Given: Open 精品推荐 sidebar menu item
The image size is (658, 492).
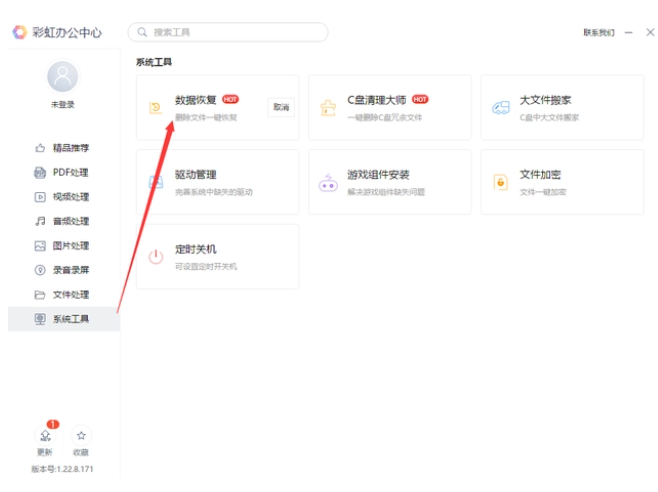Looking at the screenshot, I should pyautogui.click(x=64, y=148).
